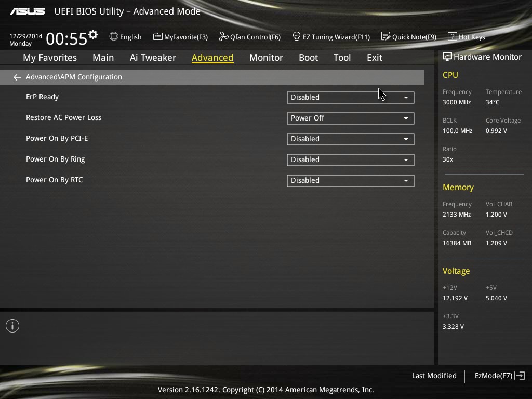Click the Voltage section heading
The image size is (532, 399).
[x=456, y=271]
